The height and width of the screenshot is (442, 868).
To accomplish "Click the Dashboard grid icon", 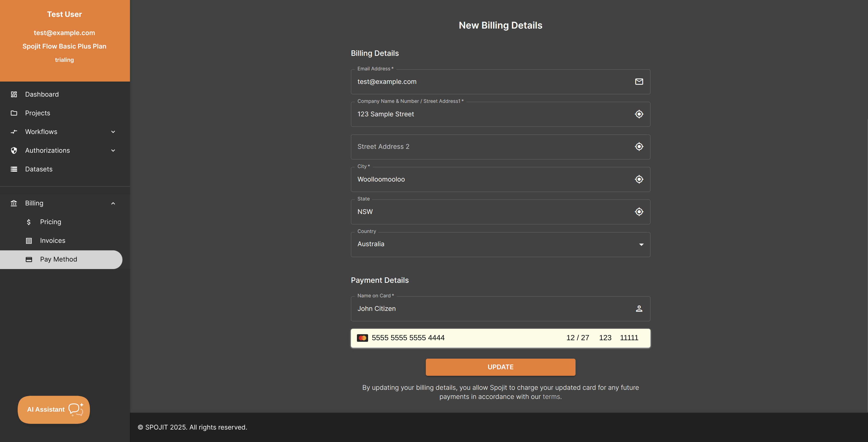I will pos(14,94).
